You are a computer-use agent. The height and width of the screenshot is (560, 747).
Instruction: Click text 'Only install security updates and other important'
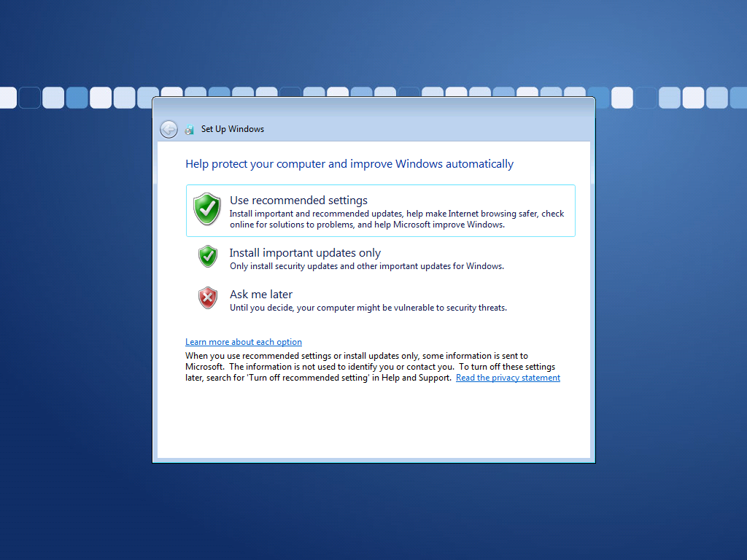point(367,266)
